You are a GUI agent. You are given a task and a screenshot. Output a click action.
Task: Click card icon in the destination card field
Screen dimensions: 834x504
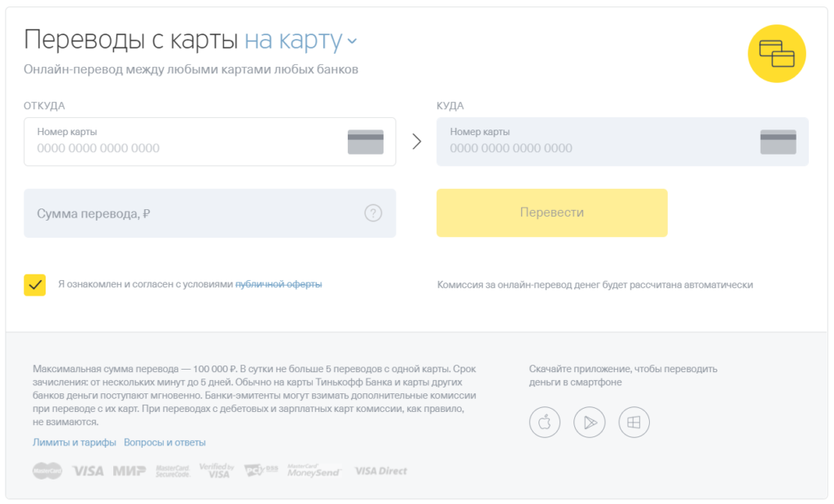click(778, 142)
